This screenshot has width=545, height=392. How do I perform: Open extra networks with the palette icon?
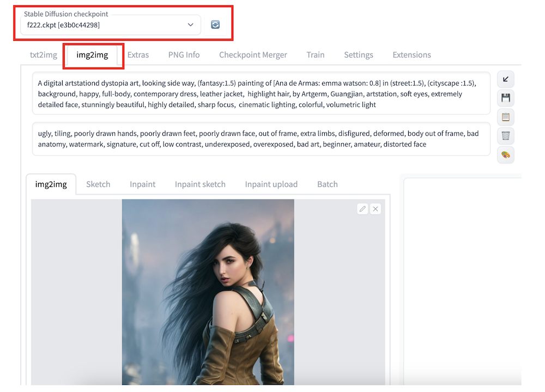click(x=505, y=155)
